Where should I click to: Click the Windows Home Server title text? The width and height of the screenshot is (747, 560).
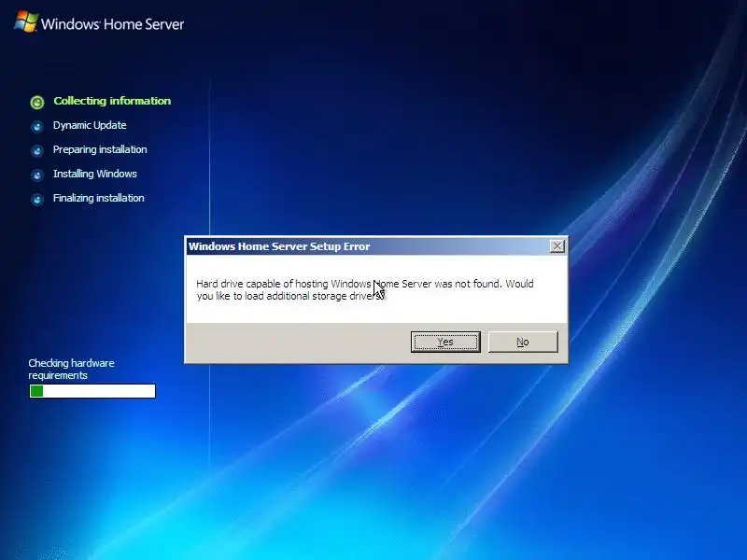[112, 24]
